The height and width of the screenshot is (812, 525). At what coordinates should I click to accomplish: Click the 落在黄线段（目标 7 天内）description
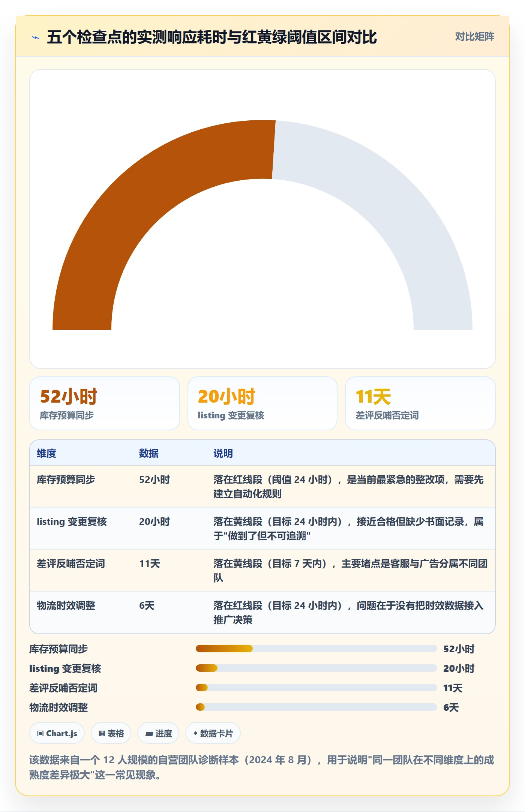pyautogui.click(x=351, y=571)
